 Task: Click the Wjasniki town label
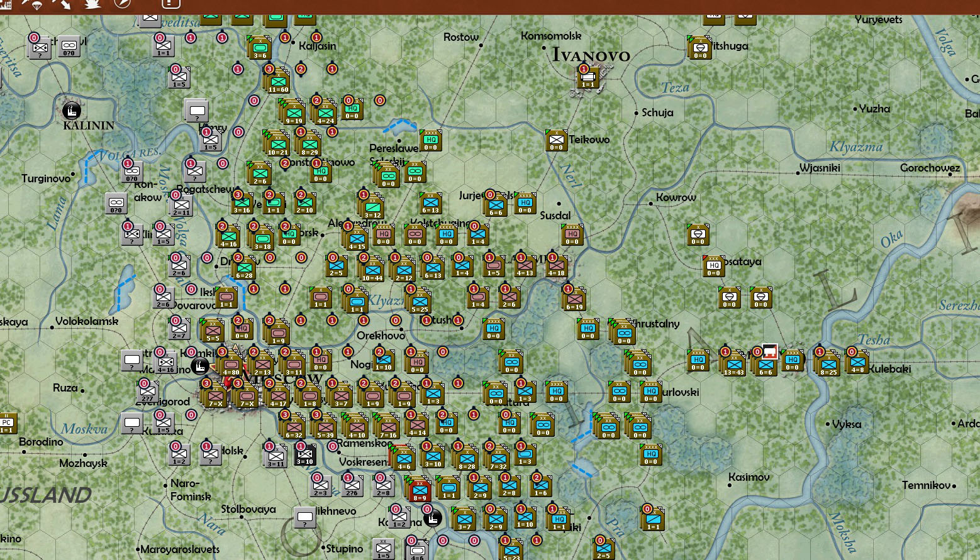pyautogui.click(x=820, y=168)
